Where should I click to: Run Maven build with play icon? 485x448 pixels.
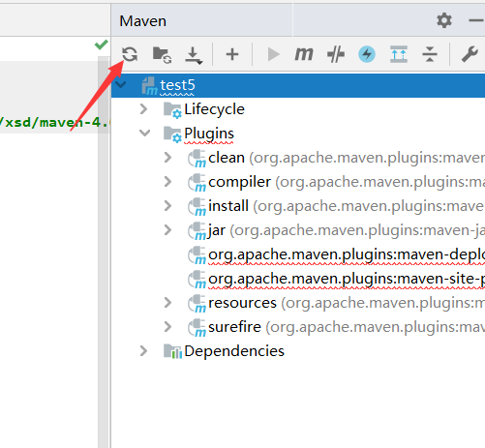(274, 54)
